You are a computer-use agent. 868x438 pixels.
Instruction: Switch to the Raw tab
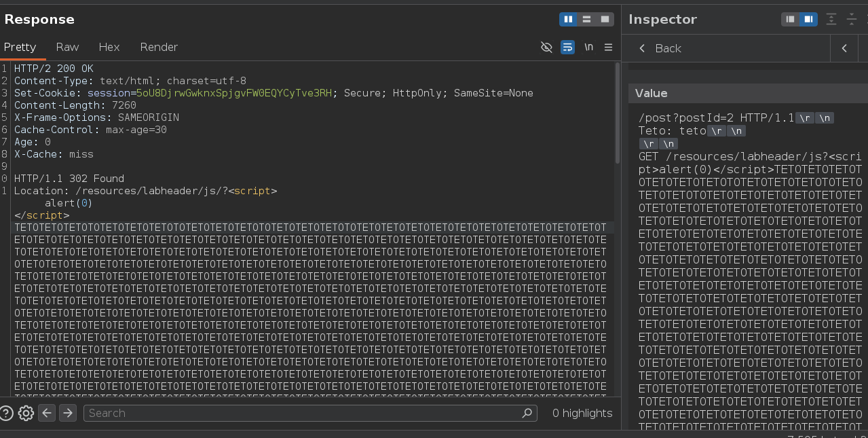[67, 47]
